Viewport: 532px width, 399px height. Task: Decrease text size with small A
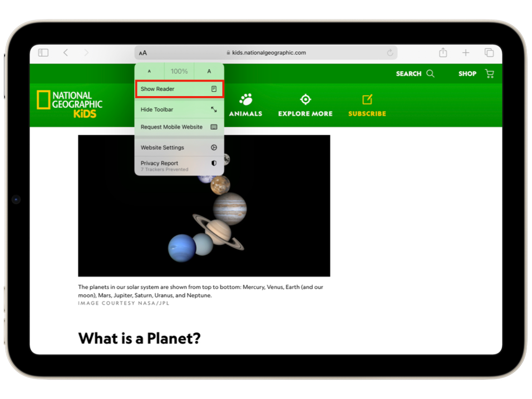point(149,71)
